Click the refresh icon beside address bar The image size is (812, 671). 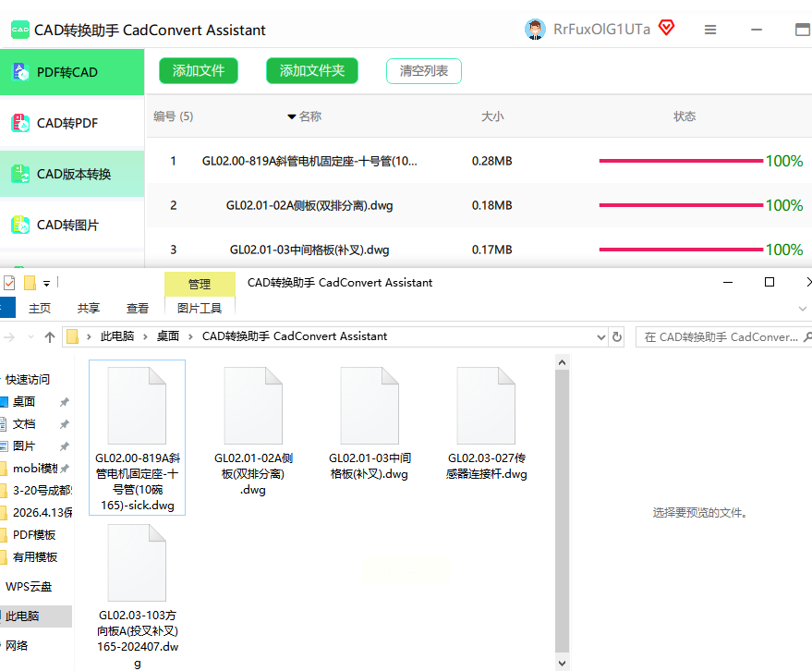pyautogui.click(x=617, y=336)
